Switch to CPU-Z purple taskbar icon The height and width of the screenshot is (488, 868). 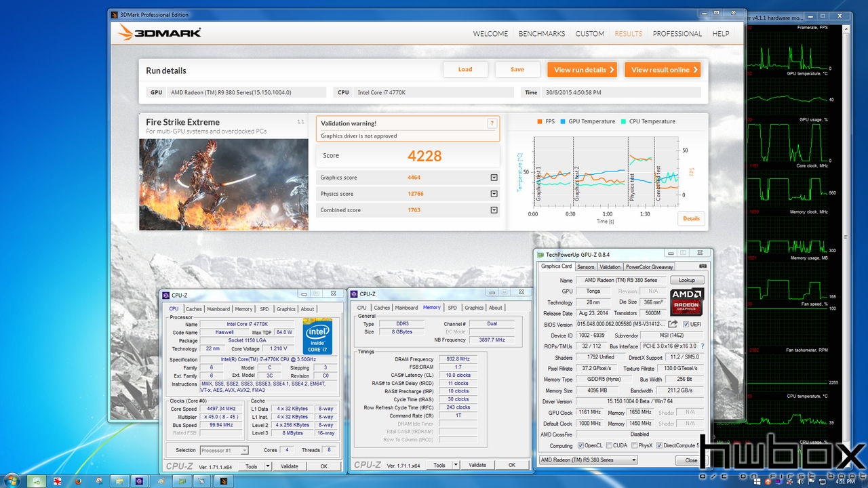click(x=139, y=481)
